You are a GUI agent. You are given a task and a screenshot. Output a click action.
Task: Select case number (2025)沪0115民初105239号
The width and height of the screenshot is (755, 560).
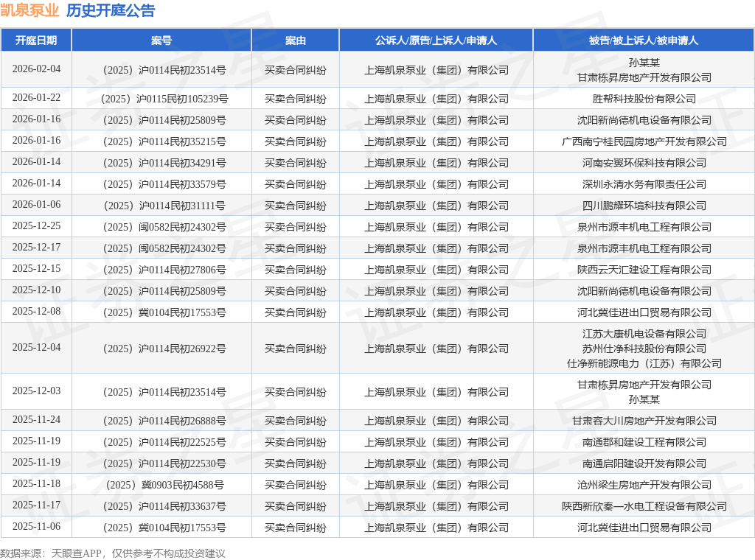tap(164, 99)
